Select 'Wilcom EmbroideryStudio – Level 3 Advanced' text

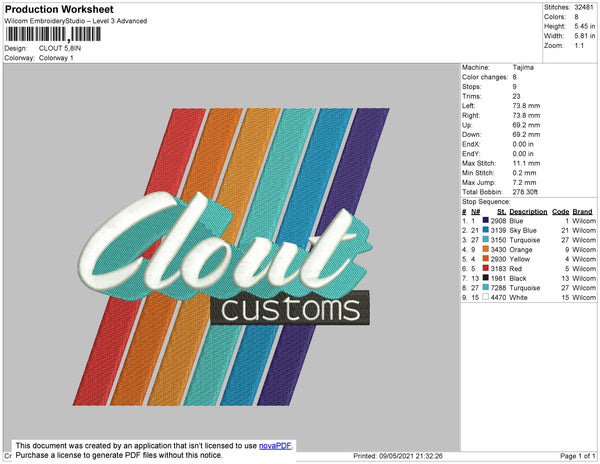[76, 21]
